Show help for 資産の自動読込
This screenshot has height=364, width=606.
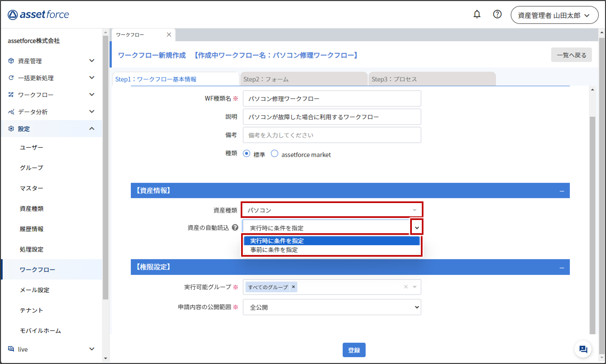(235, 228)
